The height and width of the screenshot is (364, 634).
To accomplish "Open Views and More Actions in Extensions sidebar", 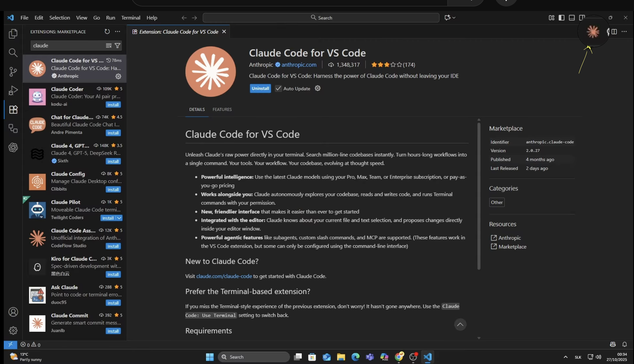I will [117, 32].
